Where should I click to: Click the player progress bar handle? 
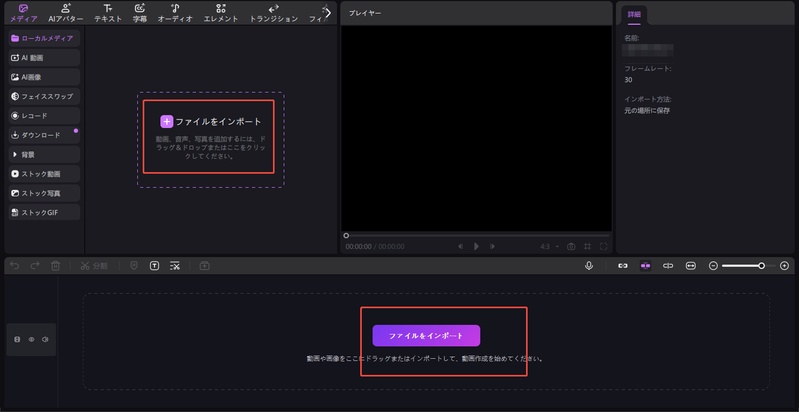[346, 235]
